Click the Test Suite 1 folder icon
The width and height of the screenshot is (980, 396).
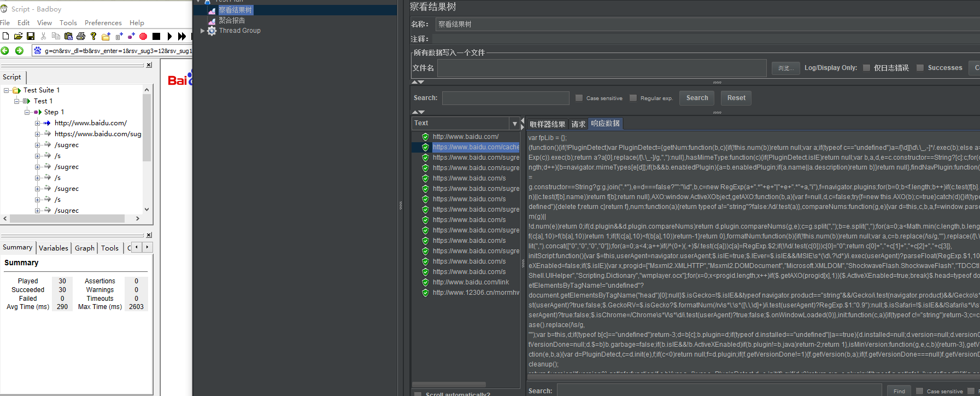(16, 90)
